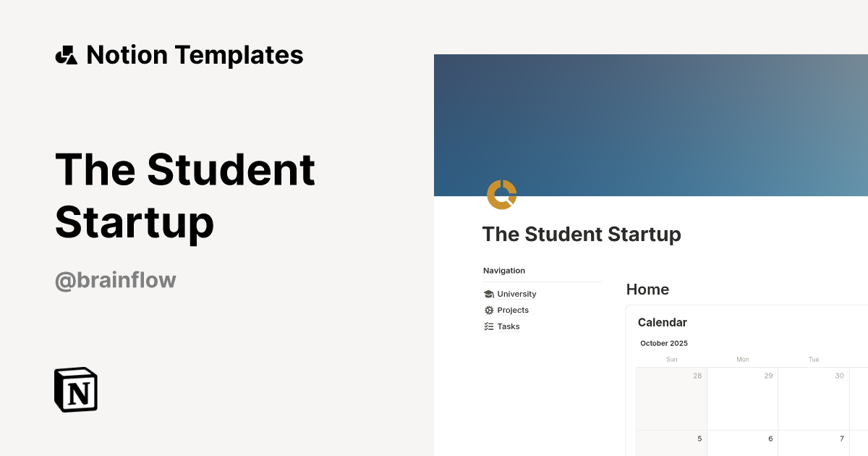Click the Navigation section label
This screenshot has height=456, width=868.
point(503,270)
